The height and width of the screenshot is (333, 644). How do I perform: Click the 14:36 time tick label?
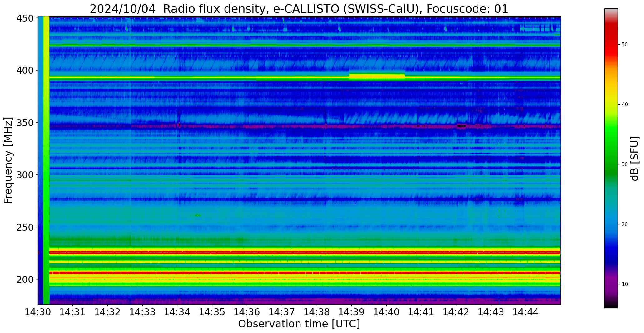pos(247,312)
